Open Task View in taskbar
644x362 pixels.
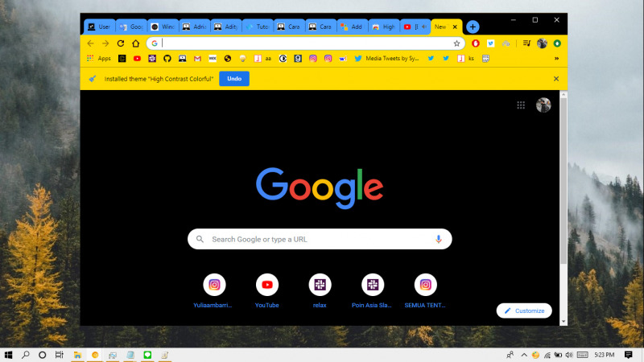coord(60,355)
